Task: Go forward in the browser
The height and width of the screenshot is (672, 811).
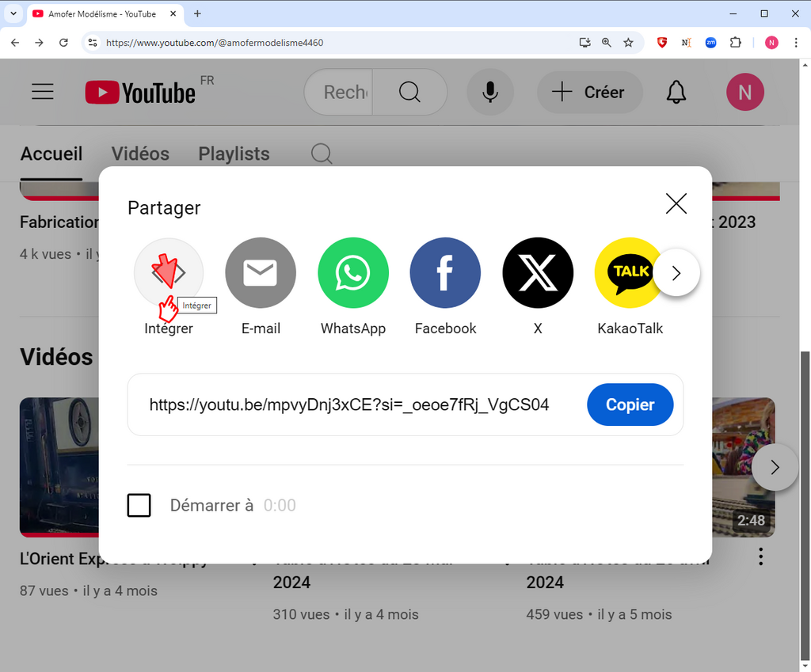Action: pyautogui.click(x=40, y=43)
